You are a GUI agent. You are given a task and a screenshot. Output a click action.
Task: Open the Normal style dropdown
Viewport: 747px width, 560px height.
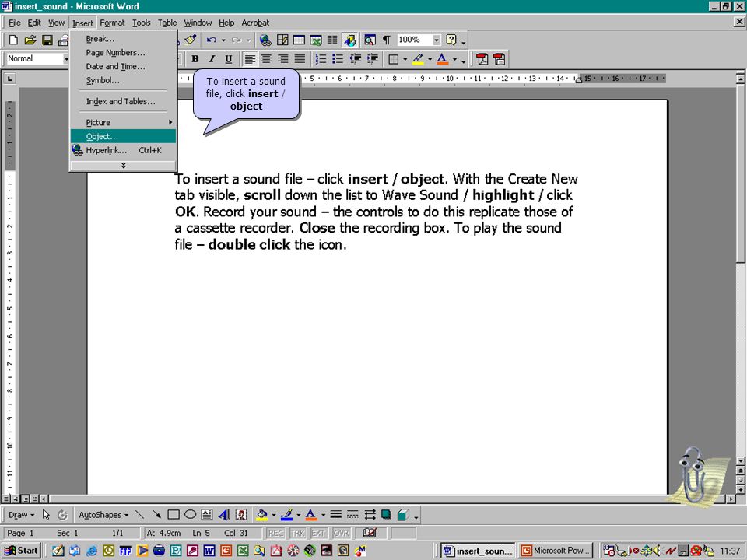coord(66,59)
